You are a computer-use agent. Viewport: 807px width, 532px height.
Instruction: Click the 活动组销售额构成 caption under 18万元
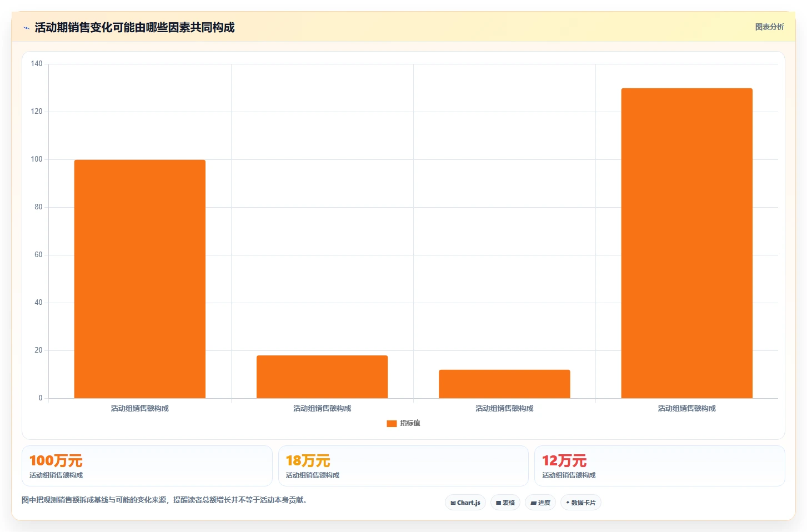(x=313, y=475)
